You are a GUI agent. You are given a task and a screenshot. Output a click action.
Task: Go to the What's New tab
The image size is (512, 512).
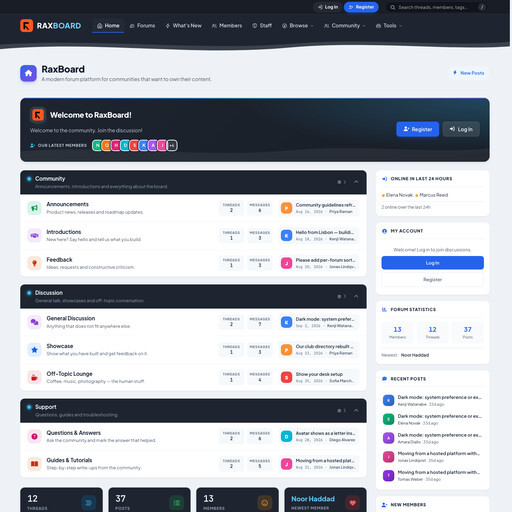(x=184, y=26)
